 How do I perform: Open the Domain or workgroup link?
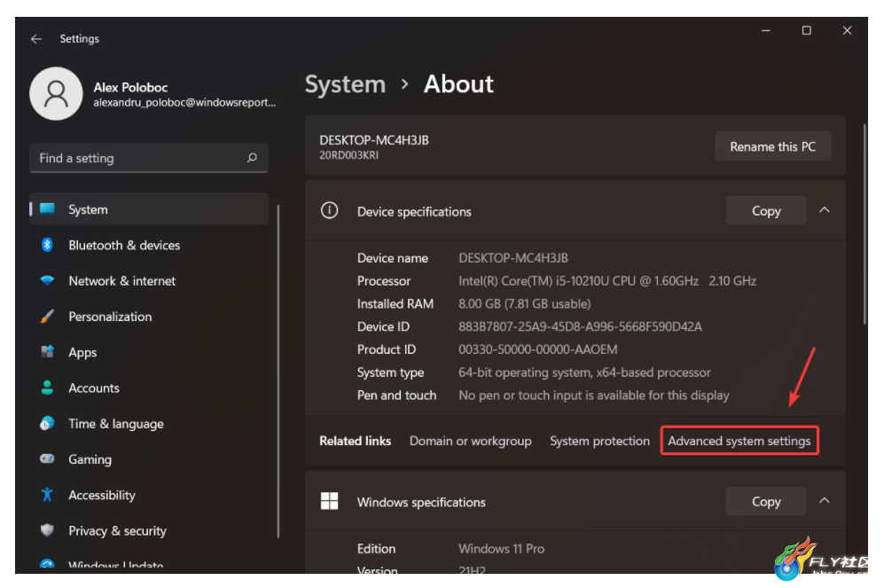click(x=470, y=441)
